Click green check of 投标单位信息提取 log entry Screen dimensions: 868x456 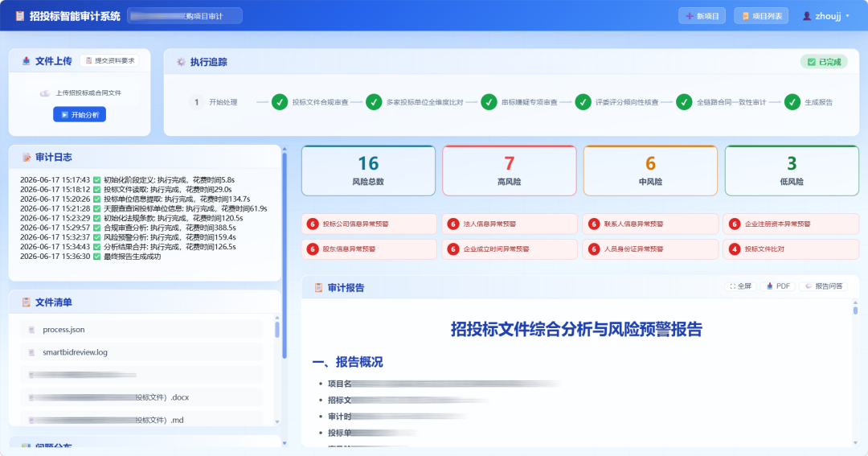click(97, 199)
